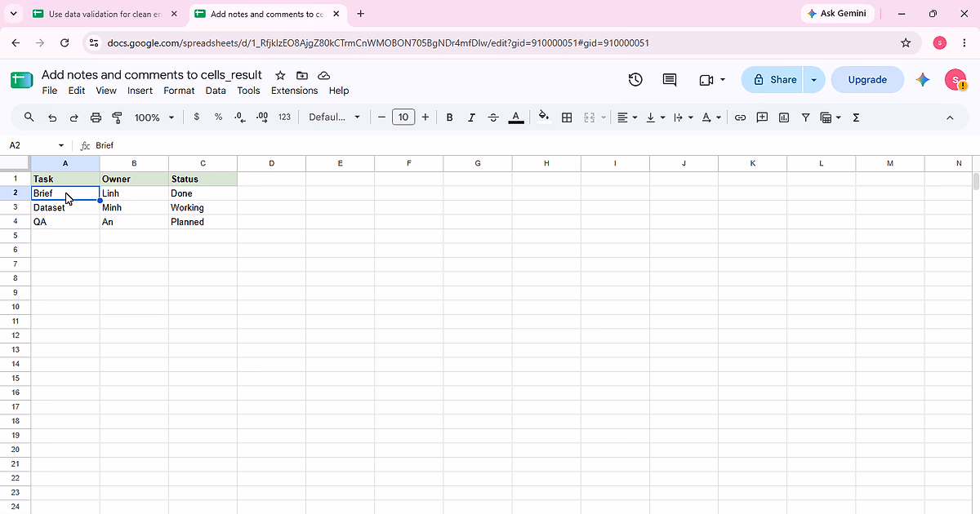Open the fill color picker
980x514 pixels.
(x=544, y=117)
